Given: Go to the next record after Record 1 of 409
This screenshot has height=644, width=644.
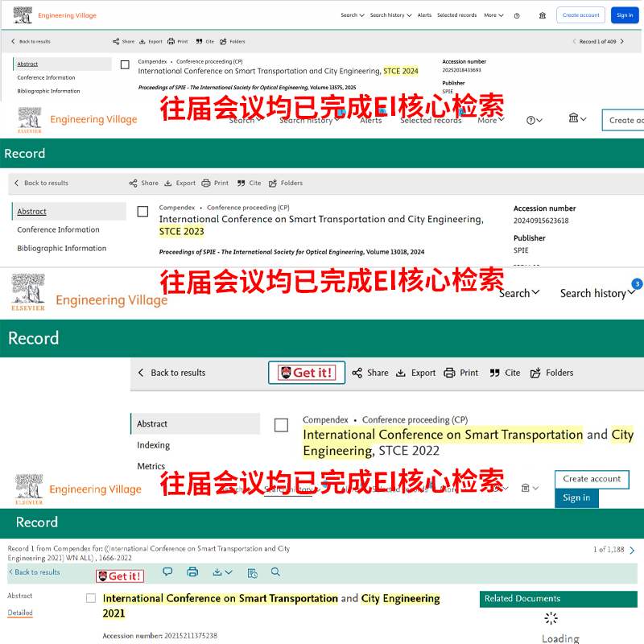Looking at the screenshot, I should click(x=621, y=42).
